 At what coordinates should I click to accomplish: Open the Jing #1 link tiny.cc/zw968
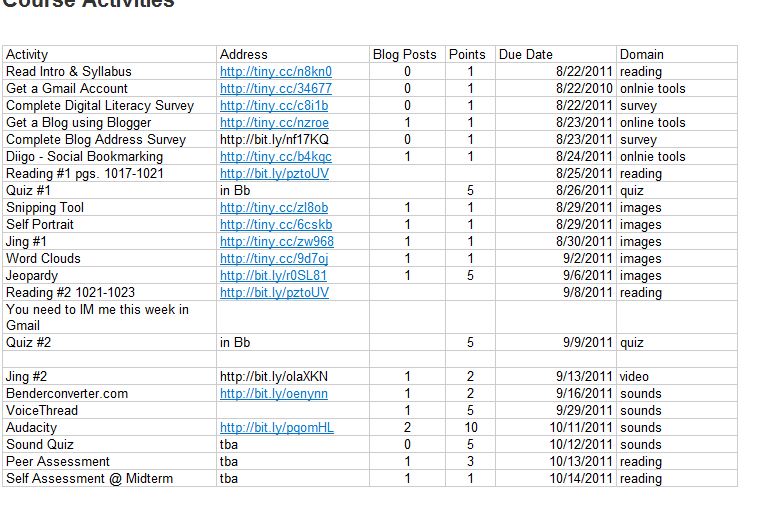coord(277,241)
